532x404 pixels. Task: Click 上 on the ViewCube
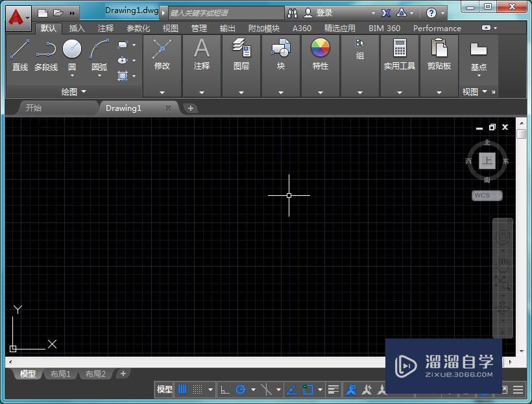tap(487, 160)
